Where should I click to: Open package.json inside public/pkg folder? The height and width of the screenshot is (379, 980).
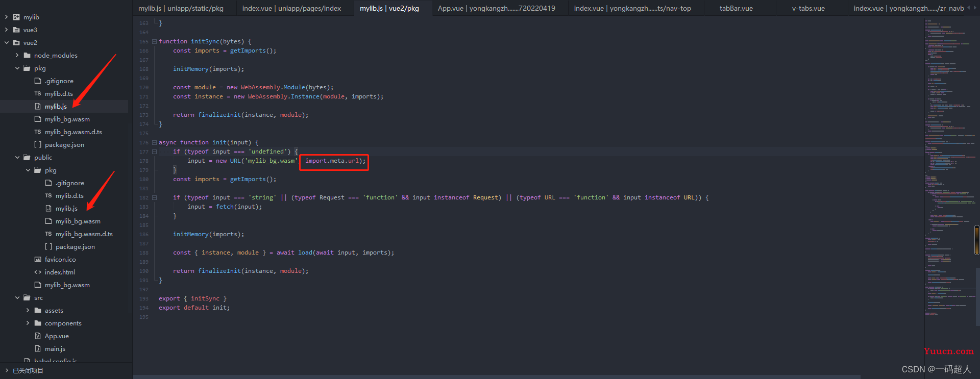[75, 246]
